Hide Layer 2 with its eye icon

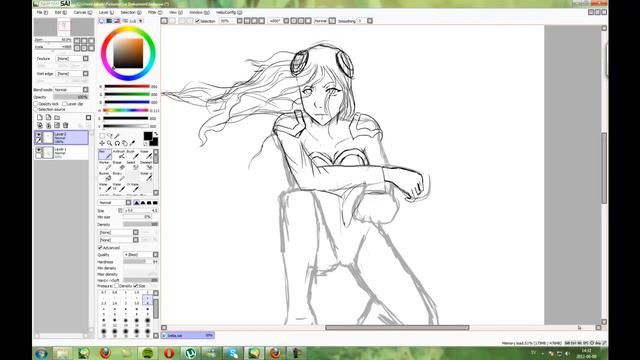click(x=39, y=134)
